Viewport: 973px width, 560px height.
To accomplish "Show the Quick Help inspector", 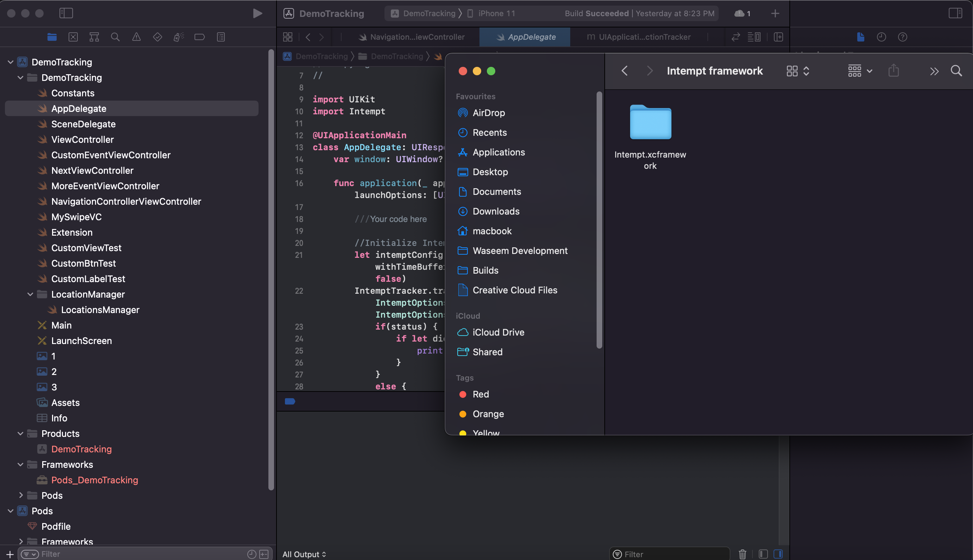I will click(903, 37).
